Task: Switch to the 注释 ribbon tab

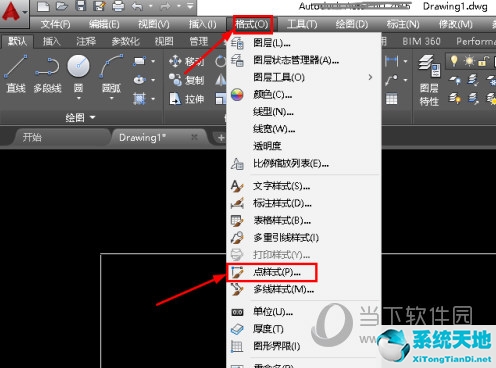Action: pos(86,41)
